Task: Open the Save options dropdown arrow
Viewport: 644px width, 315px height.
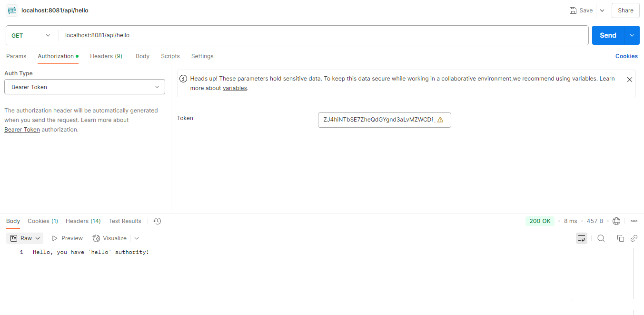Action: coord(602,10)
